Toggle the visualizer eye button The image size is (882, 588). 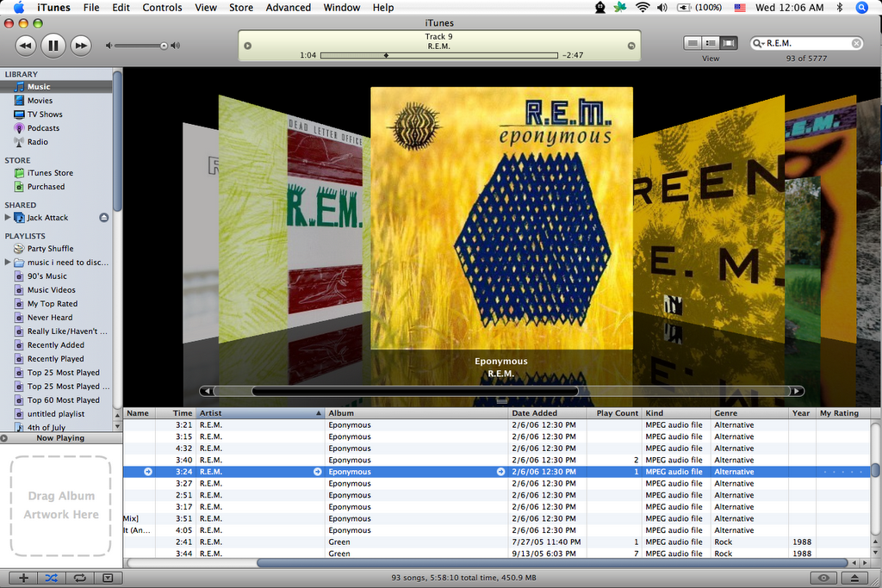[x=824, y=578]
